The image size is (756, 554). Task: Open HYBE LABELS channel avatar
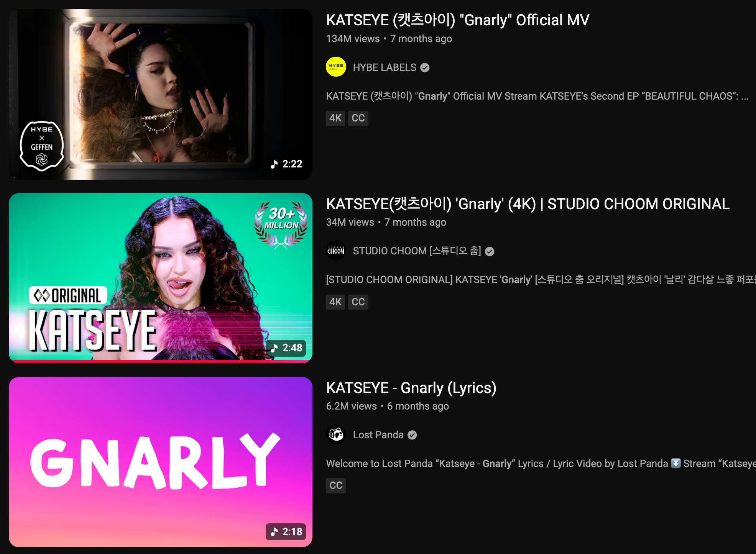pos(336,67)
